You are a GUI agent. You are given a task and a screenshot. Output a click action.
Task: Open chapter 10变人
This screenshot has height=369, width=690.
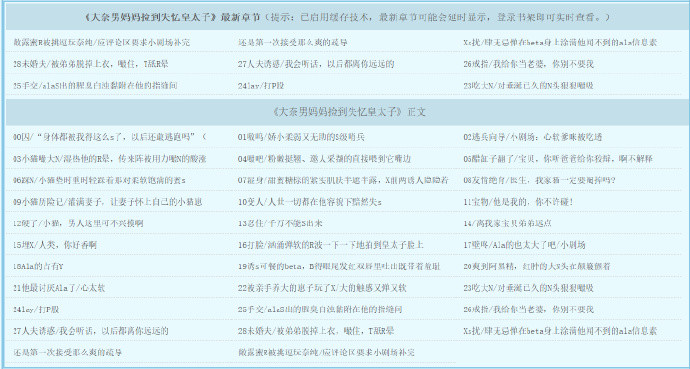tap(310, 202)
